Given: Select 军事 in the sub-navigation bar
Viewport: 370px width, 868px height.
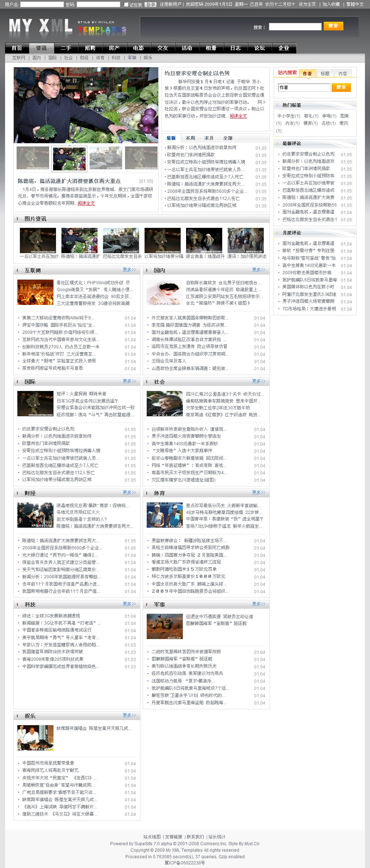Looking at the screenshot, I should [x=132, y=58].
